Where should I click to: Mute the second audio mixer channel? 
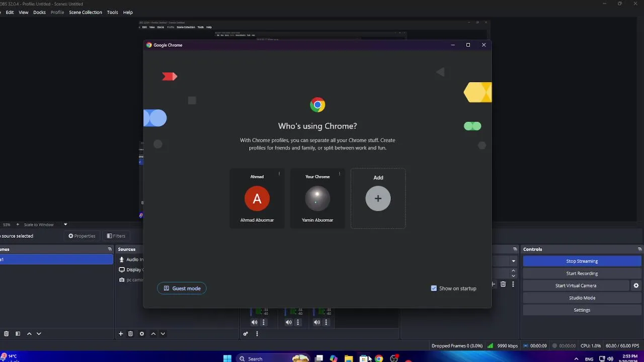coord(288,322)
